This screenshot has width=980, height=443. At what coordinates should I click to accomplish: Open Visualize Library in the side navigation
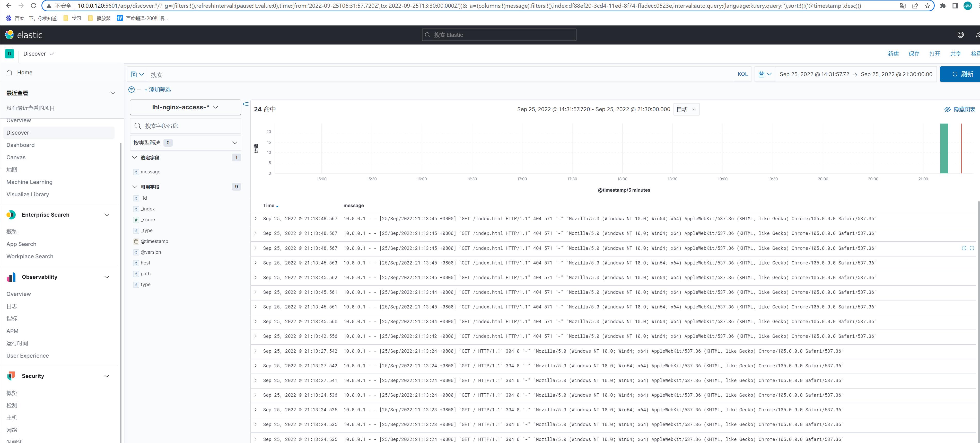[x=28, y=194]
